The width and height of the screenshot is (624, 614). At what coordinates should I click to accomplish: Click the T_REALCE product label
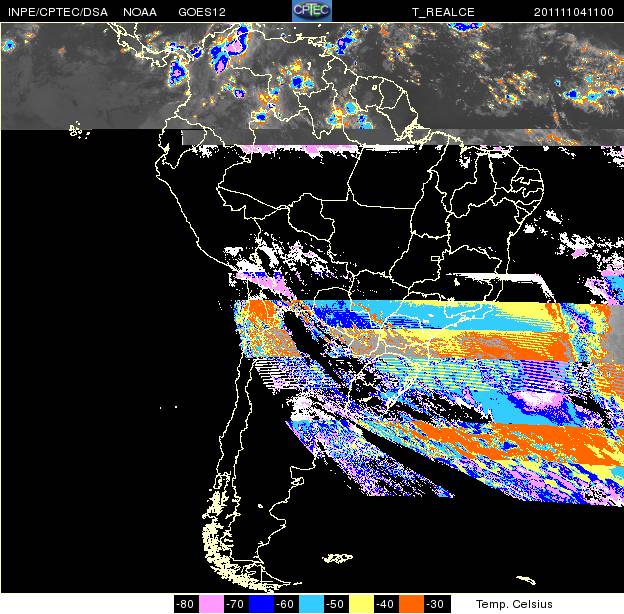click(443, 12)
